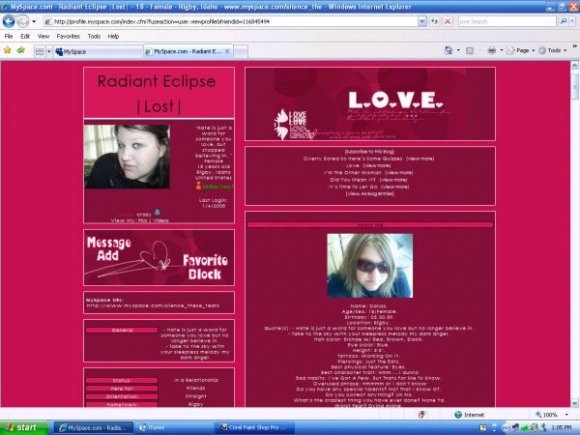Click View All Blog Entries link
This screenshot has width=580, height=435.
click(x=370, y=194)
